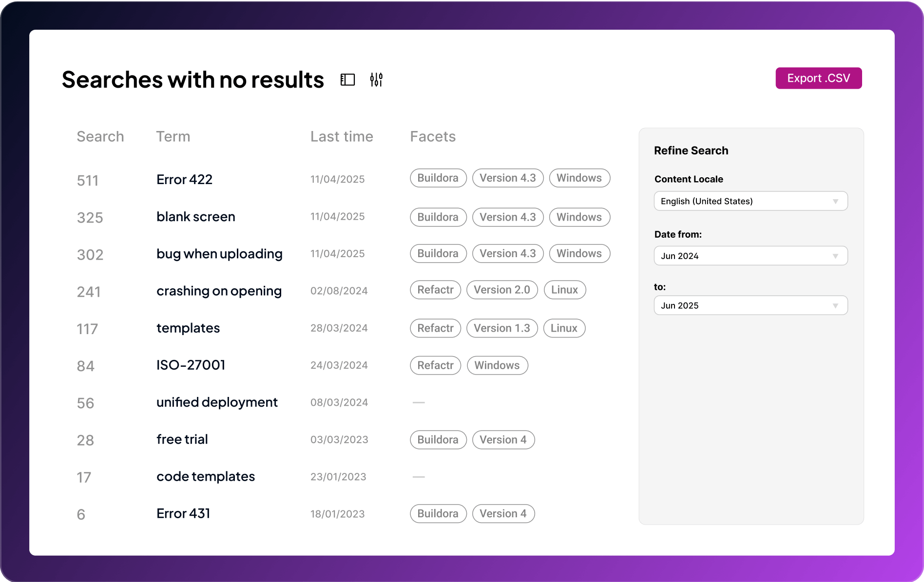Select the Linux tag in templates row
The image size is (924, 582).
pyautogui.click(x=564, y=328)
